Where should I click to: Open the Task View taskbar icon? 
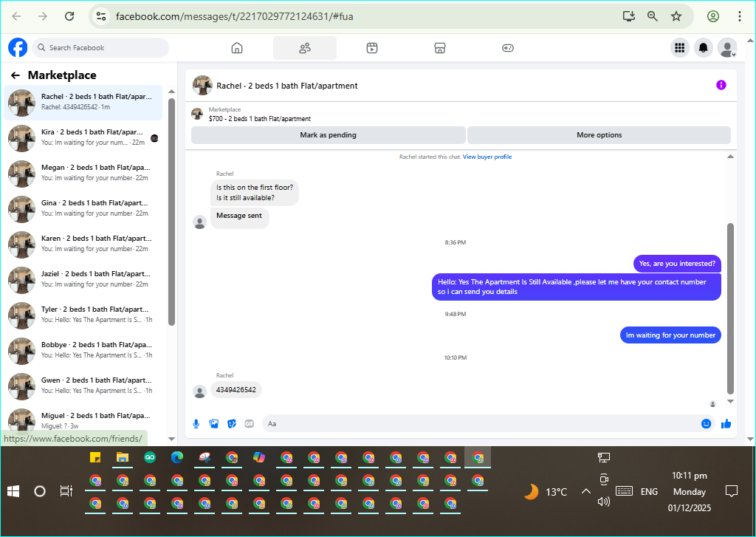(66, 491)
